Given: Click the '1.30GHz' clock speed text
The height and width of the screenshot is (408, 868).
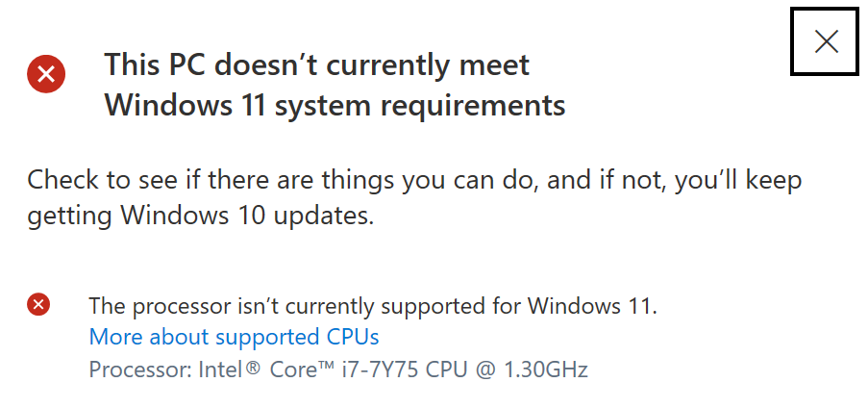Looking at the screenshot, I should [x=545, y=370].
